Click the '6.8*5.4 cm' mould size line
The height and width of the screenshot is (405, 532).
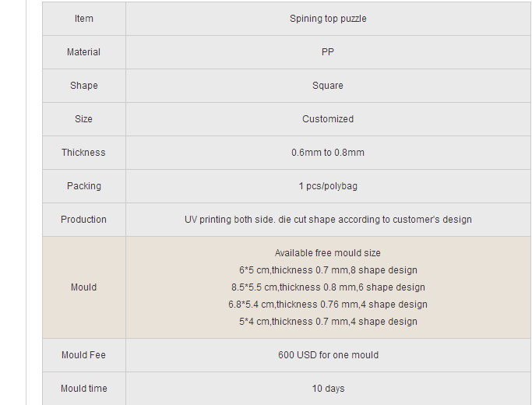click(x=328, y=305)
